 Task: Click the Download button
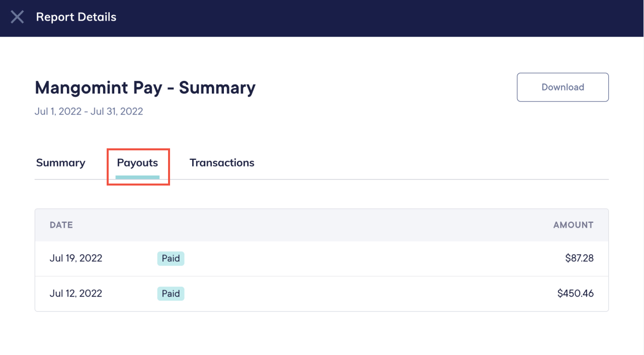562,87
